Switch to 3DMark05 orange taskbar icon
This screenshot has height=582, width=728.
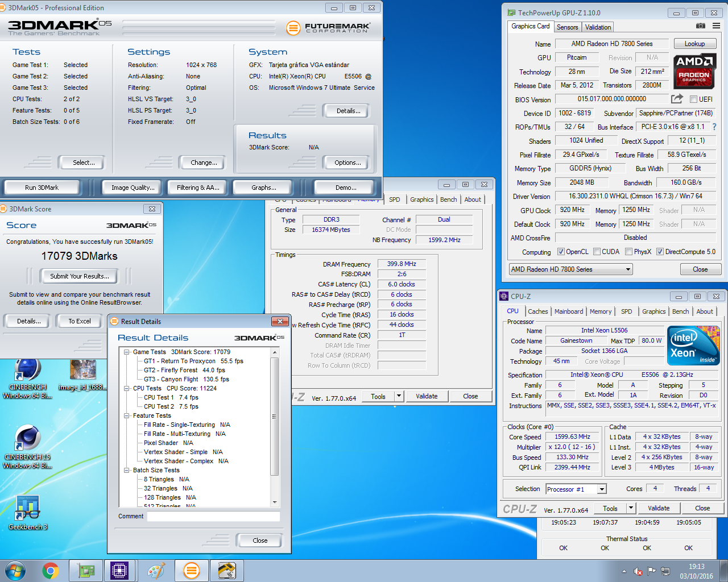tap(192, 571)
